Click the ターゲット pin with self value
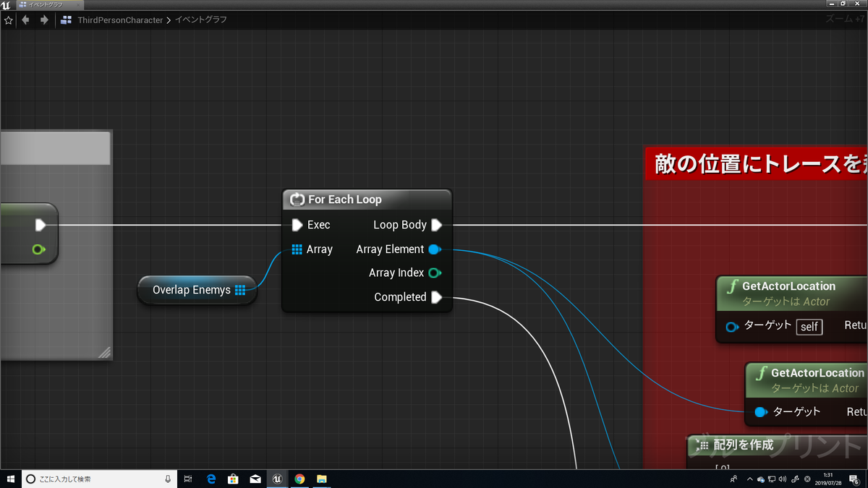Viewport: 868px width, 488px height. [732, 327]
